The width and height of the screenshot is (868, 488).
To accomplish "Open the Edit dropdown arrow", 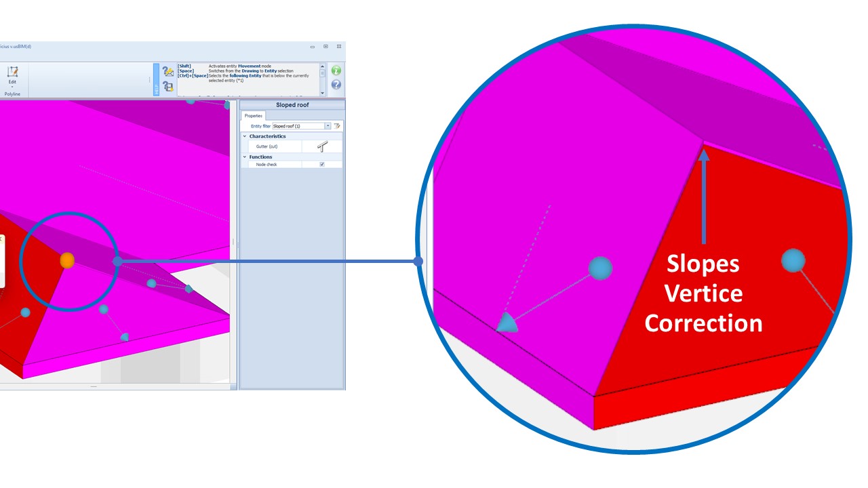I will pos(12,87).
